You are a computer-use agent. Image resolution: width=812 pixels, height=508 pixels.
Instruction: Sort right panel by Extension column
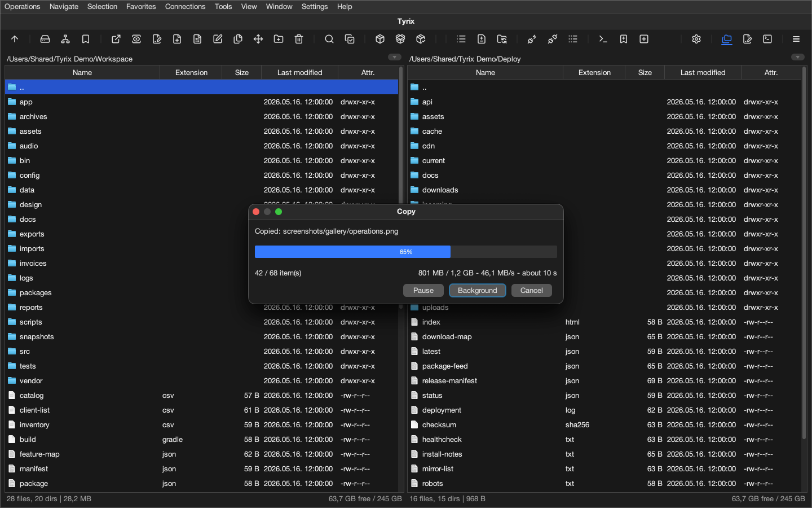pyautogui.click(x=594, y=72)
